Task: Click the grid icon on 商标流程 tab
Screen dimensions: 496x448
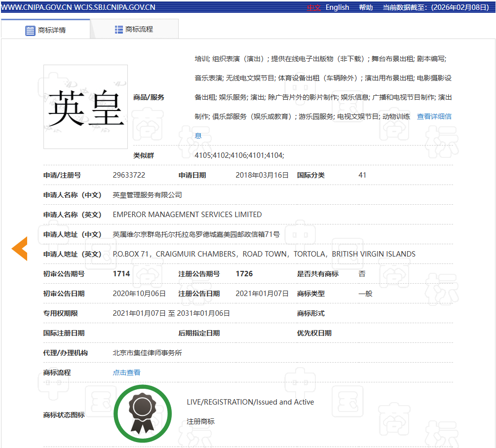Action: click(118, 30)
